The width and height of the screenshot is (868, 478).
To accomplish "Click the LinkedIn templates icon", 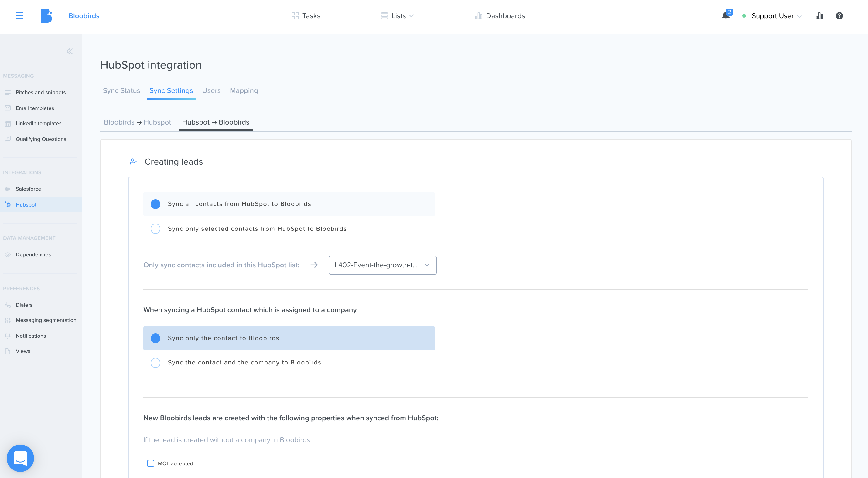I will click(7, 123).
